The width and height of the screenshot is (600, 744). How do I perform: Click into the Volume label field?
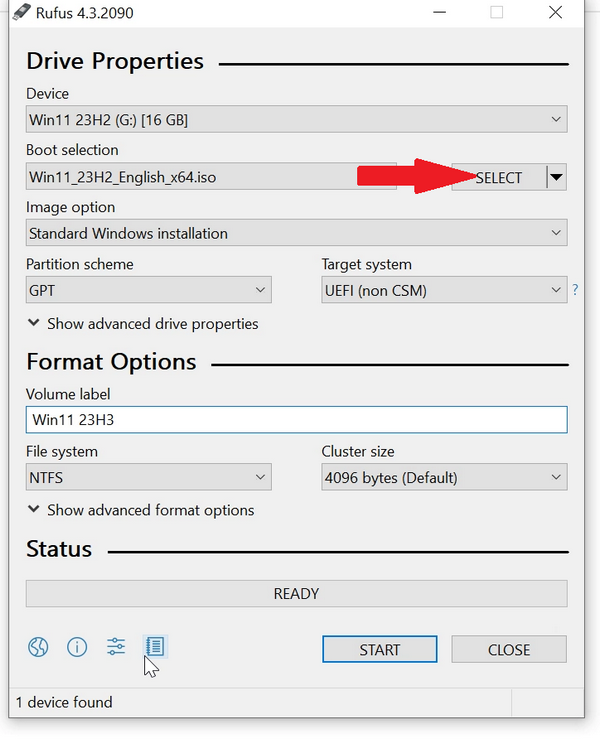point(296,419)
